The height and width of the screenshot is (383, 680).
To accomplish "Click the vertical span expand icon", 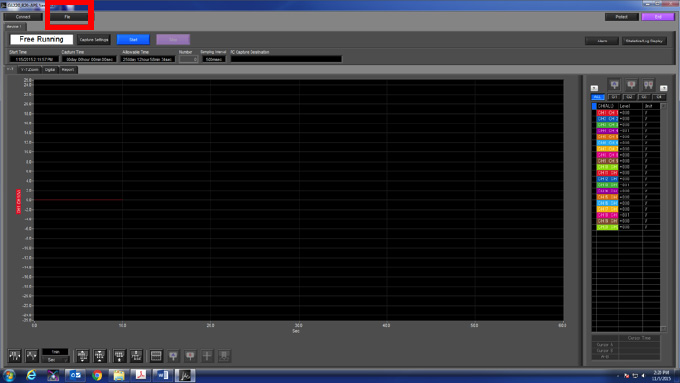I will click(x=82, y=356).
